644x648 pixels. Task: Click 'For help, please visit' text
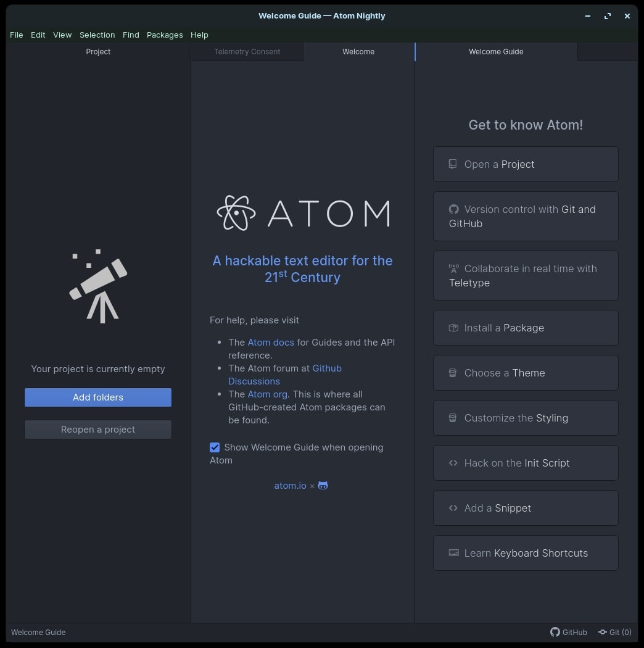pyautogui.click(x=255, y=320)
